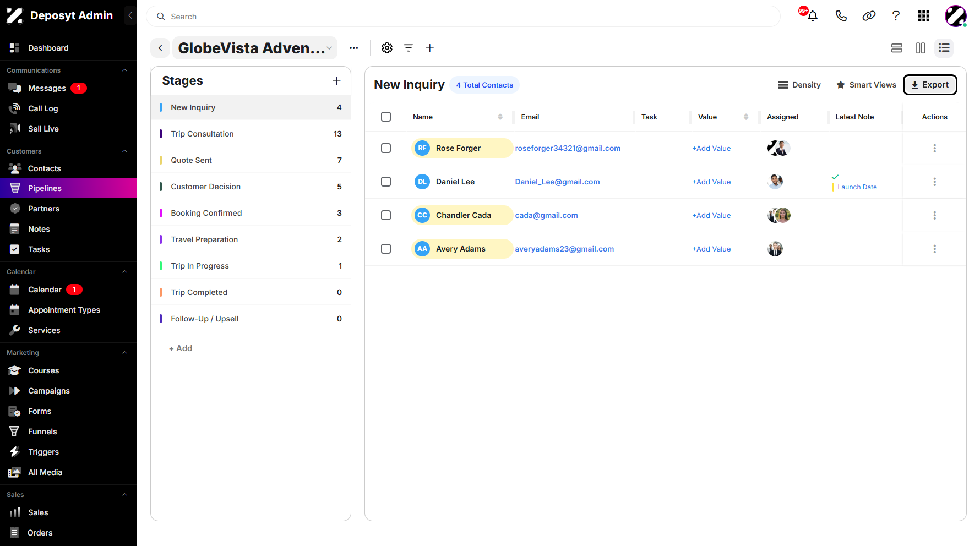
Task: Click the phone dialer icon in header
Action: pos(841,16)
